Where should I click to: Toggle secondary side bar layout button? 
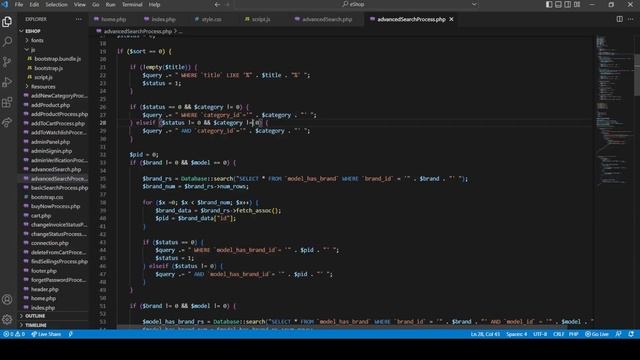[x=568, y=4]
